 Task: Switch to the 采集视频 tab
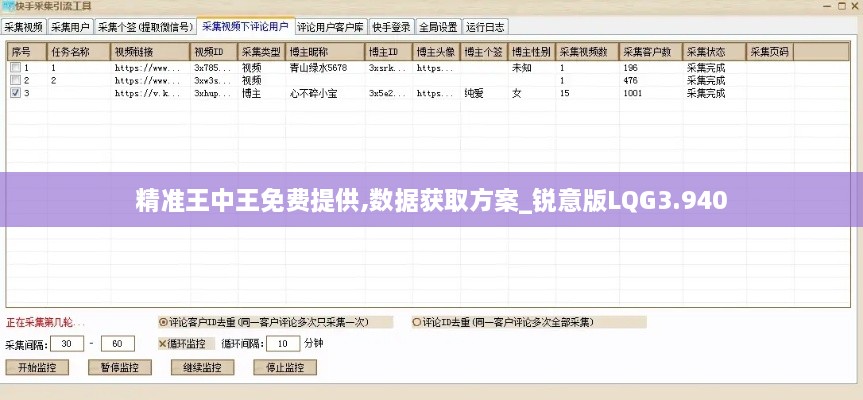24,26
